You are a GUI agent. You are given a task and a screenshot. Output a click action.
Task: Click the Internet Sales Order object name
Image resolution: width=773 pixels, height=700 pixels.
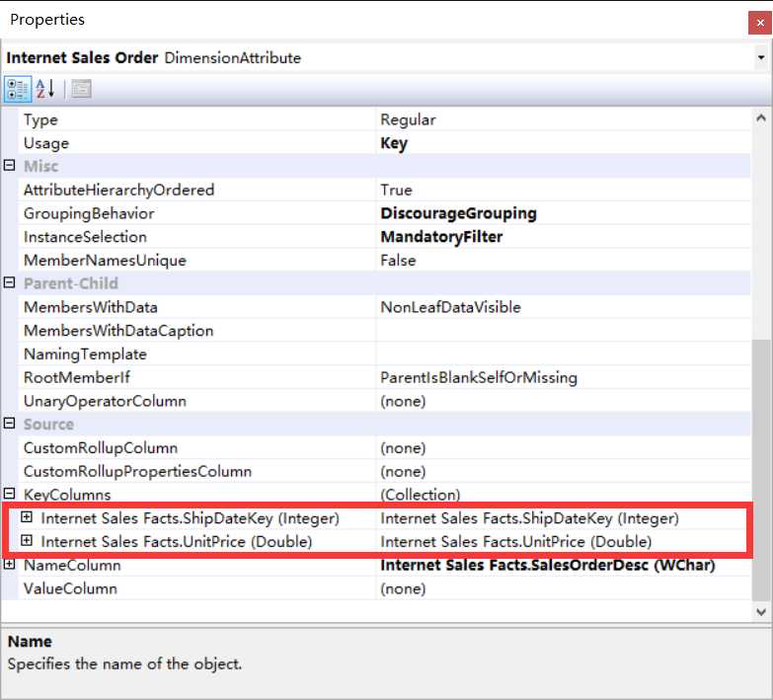[x=82, y=57]
